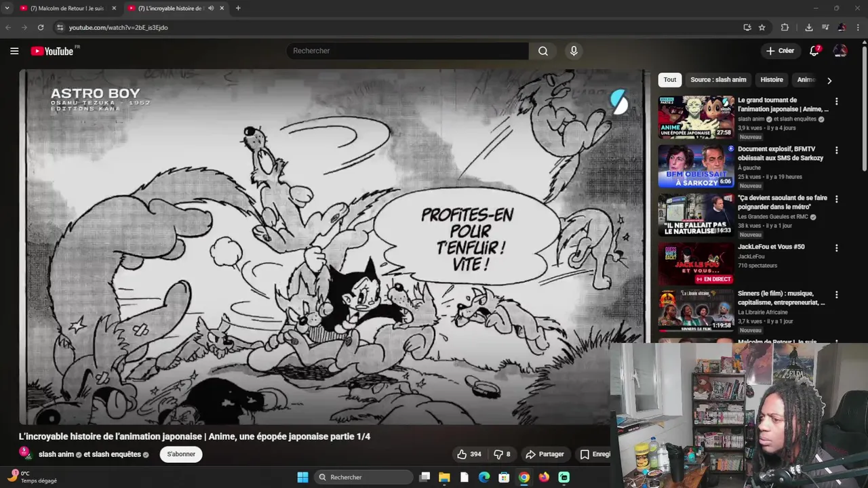Screen dimensions: 868x488
Task: Open the notifications bell
Action: (814, 51)
